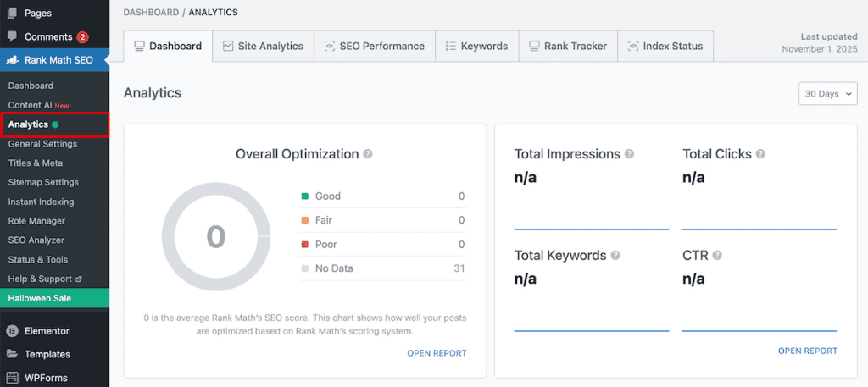868x387 pixels.
Task: Click the Pages icon in sidebar
Action: pos(12,13)
